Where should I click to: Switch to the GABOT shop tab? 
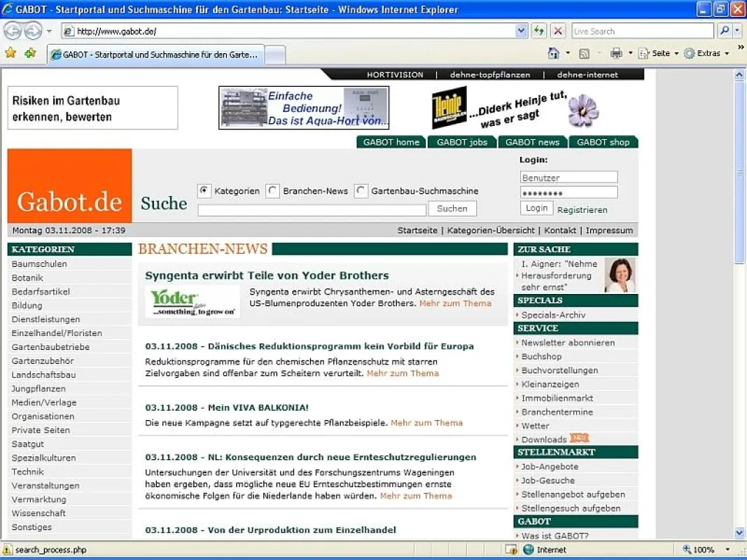click(603, 142)
